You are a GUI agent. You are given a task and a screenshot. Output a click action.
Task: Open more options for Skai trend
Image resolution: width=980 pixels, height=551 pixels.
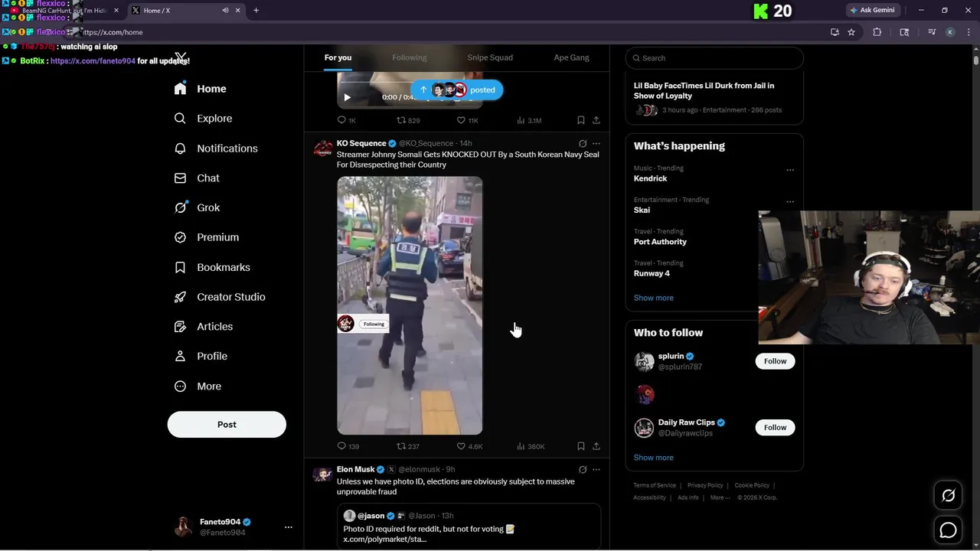790,202
